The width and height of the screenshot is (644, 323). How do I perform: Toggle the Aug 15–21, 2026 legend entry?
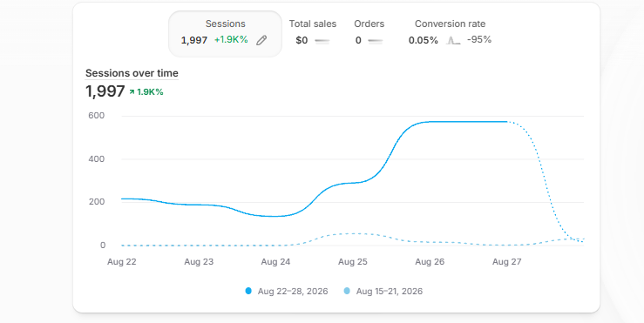tap(383, 291)
